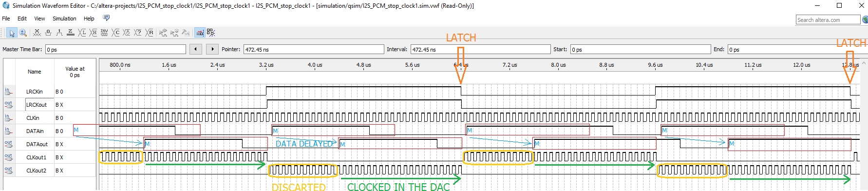
Task: Set high impedance (Z) value
Action: [x=71, y=33]
